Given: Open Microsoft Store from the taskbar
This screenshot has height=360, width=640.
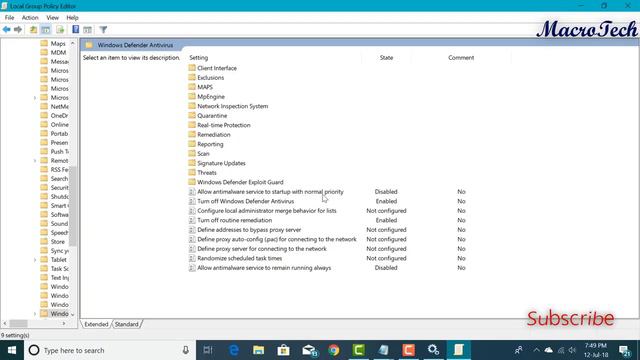Looking at the screenshot, I should [283, 350].
